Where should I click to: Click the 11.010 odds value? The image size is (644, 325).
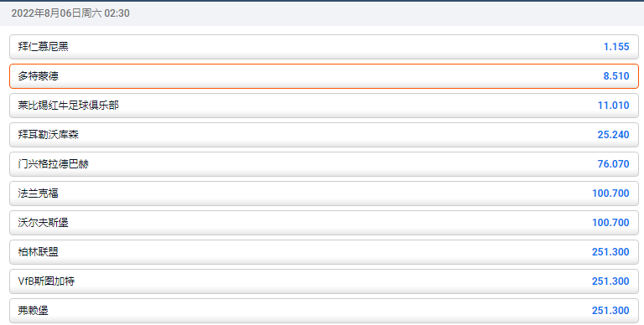[x=613, y=106]
